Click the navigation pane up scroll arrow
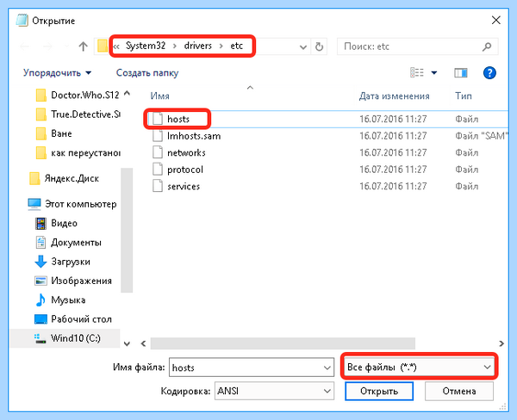This screenshot has height=420, width=517. click(x=127, y=94)
